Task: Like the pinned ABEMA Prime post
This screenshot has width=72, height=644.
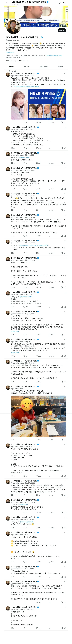Action: tap(37, 122)
